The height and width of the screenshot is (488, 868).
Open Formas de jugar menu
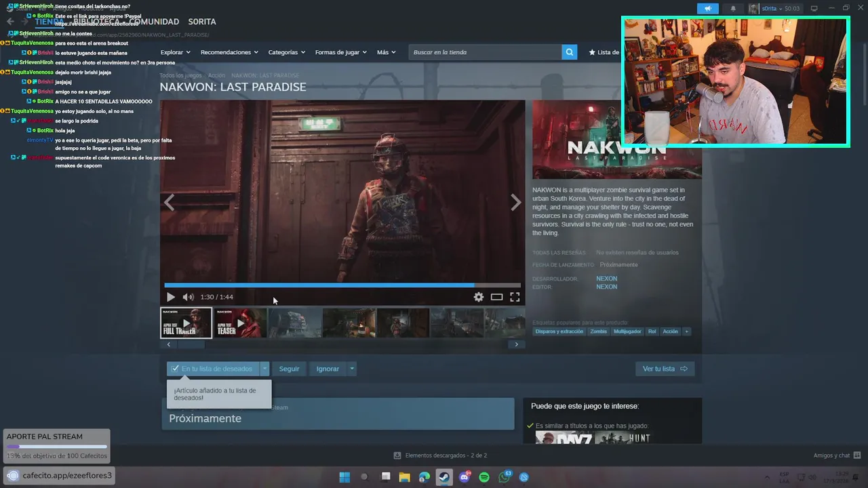click(x=340, y=52)
